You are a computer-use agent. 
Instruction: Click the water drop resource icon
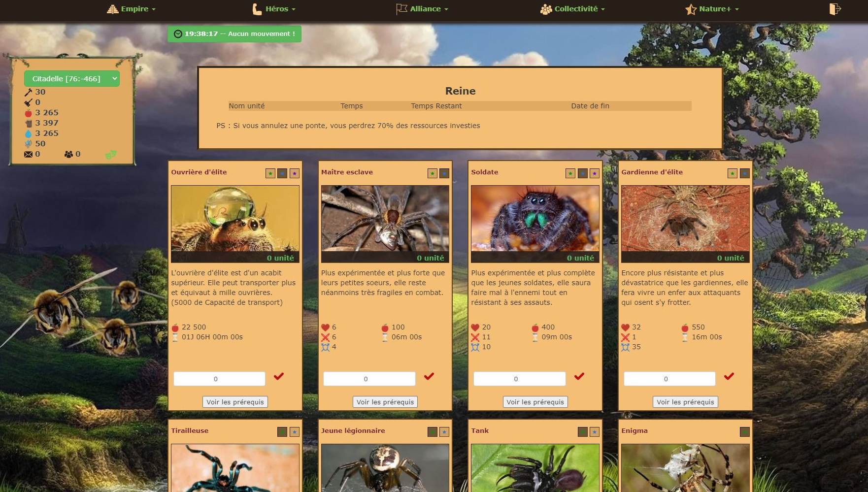(28, 133)
